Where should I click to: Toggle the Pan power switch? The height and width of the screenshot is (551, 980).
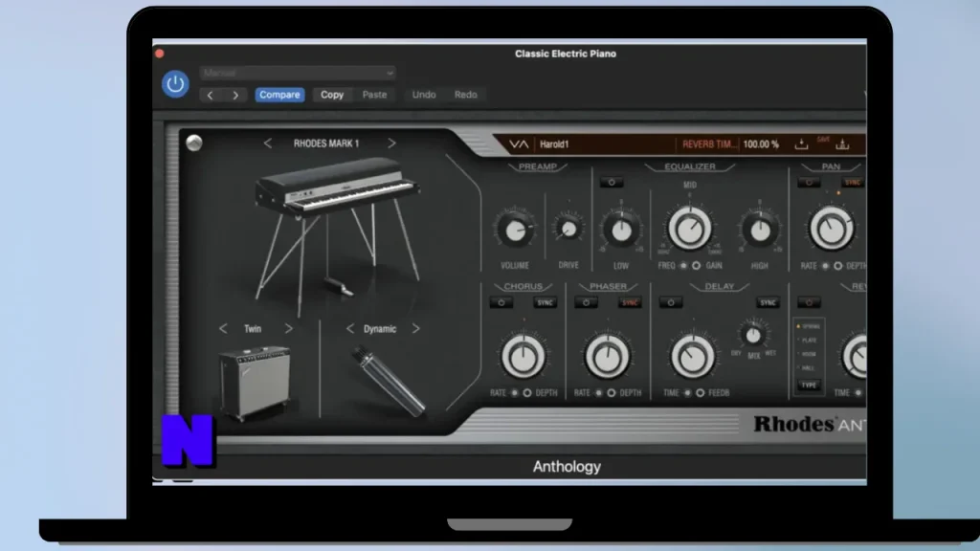pyautogui.click(x=809, y=183)
